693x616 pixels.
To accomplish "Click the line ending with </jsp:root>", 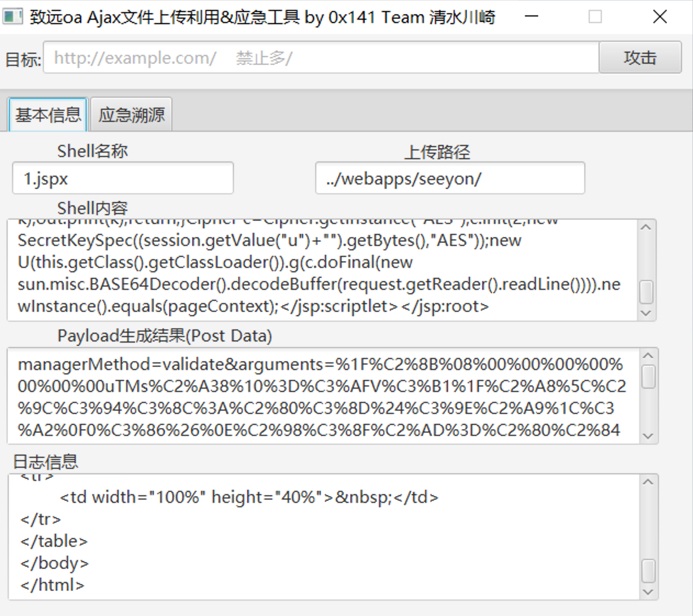I will point(253,306).
